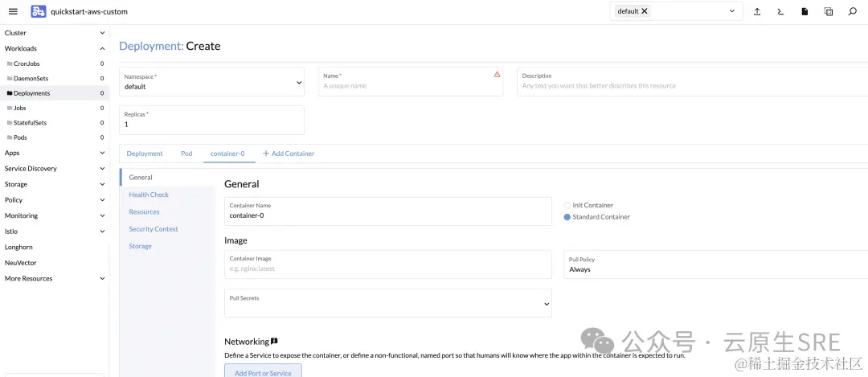Remove the default namespace filter tag
This screenshot has height=377, width=868.
[645, 11]
